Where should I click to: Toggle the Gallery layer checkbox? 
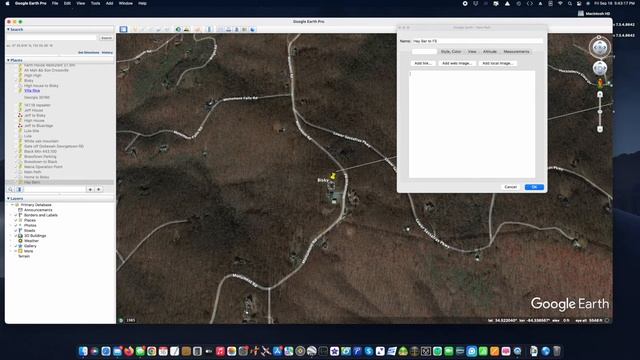16,246
